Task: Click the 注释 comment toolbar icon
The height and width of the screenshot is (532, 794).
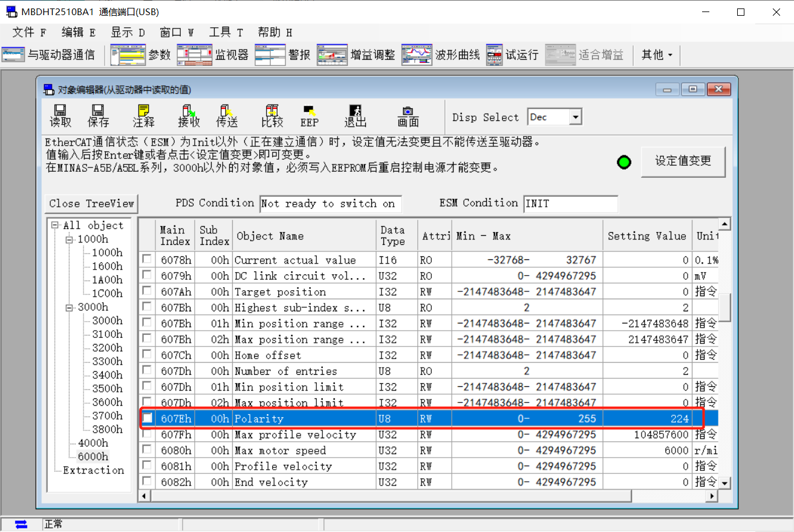Action: [143, 116]
